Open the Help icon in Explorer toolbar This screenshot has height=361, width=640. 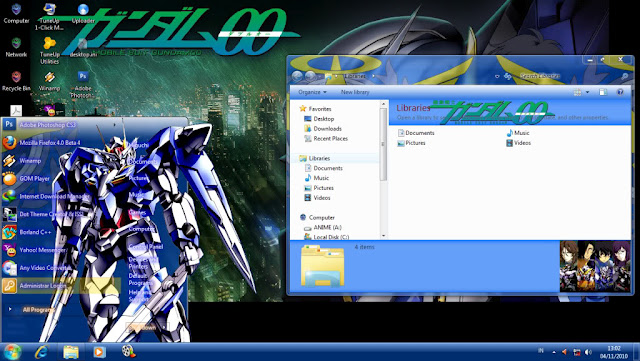coord(620,92)
